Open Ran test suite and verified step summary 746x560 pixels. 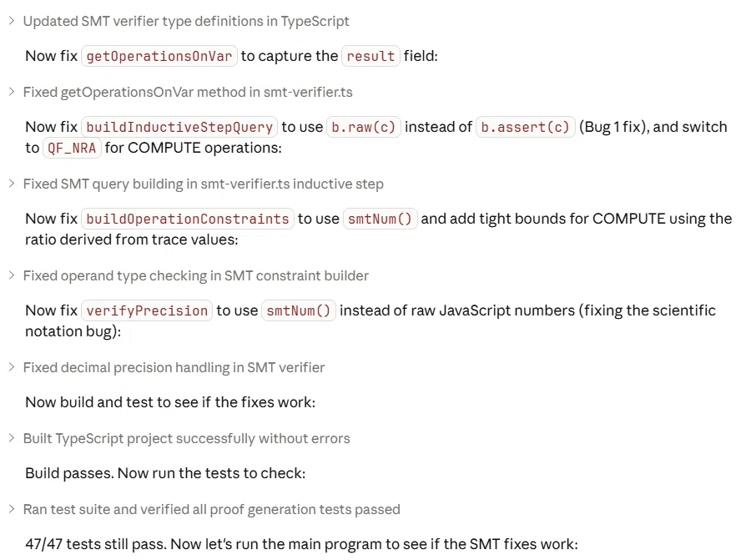212,510
